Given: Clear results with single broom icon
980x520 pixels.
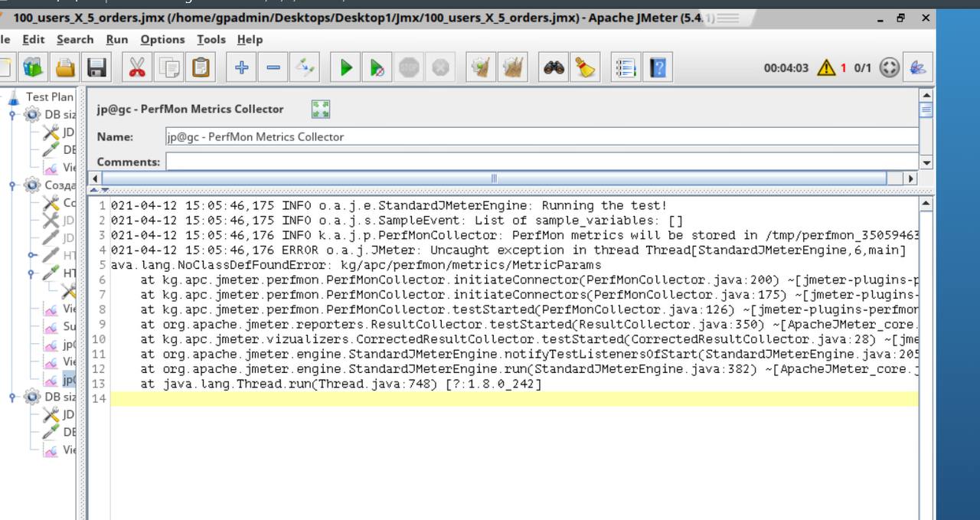Looking at the screenshot, I should pos(482,68).
